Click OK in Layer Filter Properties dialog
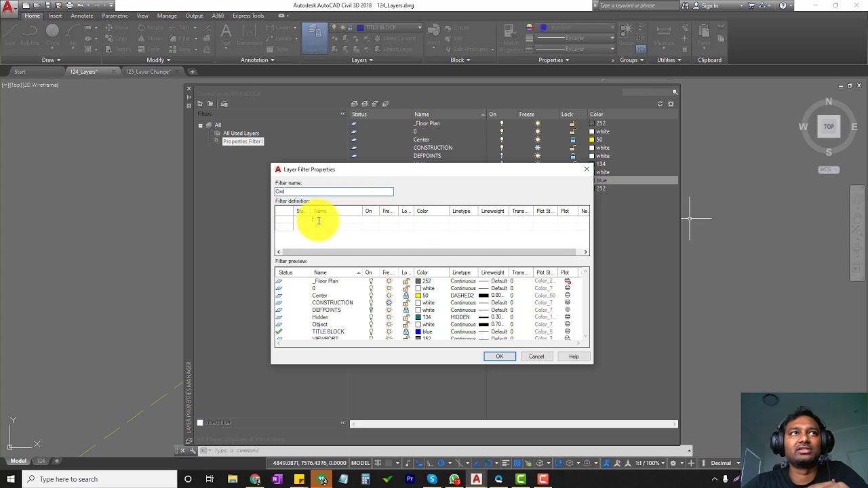 tap(500, 357)
